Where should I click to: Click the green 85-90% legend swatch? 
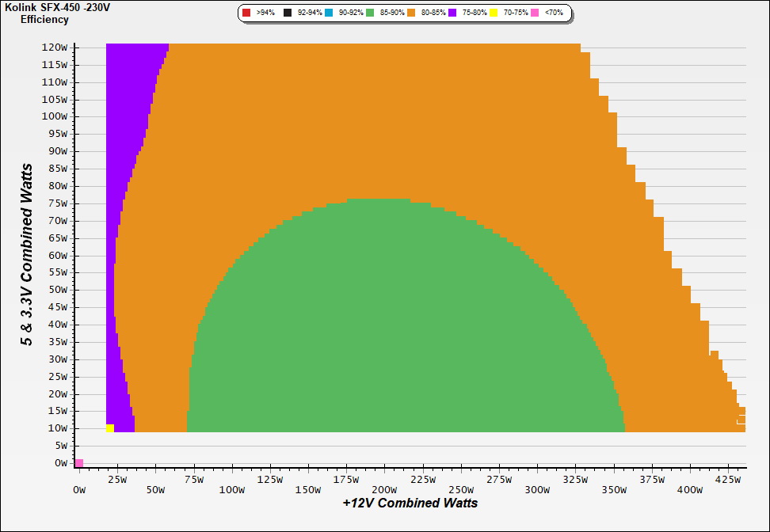point(370,13)
